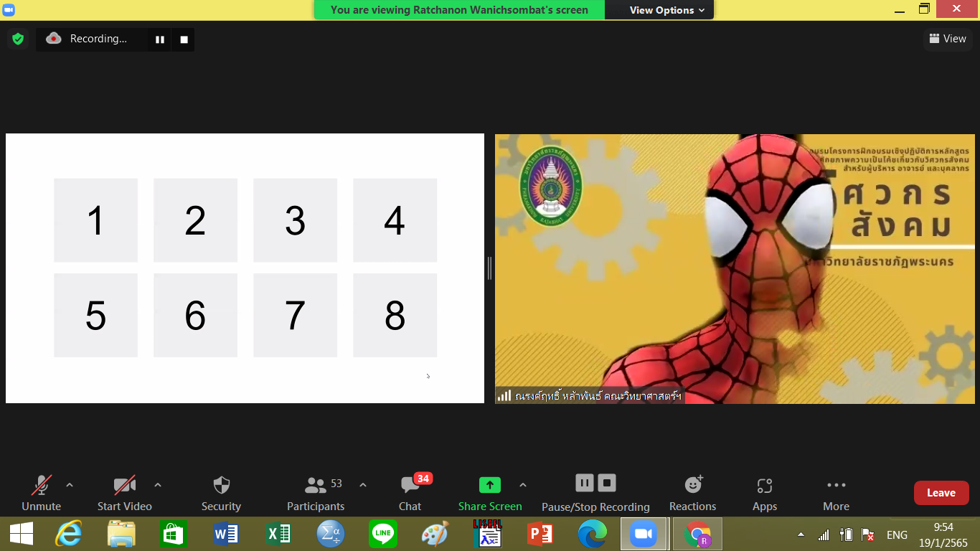Image resolution: width=980 pixels, height=551 pixels.
Task: Pause recording in the bottom toolbar
Action: [x=585, y=483]
